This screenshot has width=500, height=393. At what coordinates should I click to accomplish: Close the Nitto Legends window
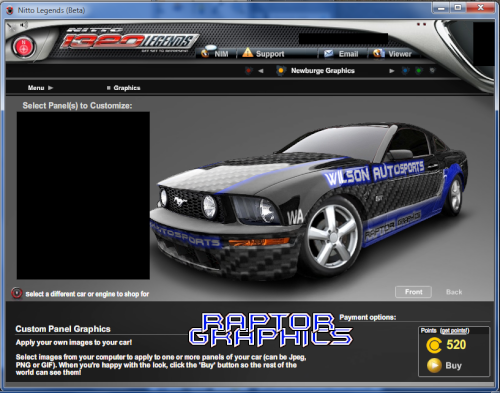(480, 7)
